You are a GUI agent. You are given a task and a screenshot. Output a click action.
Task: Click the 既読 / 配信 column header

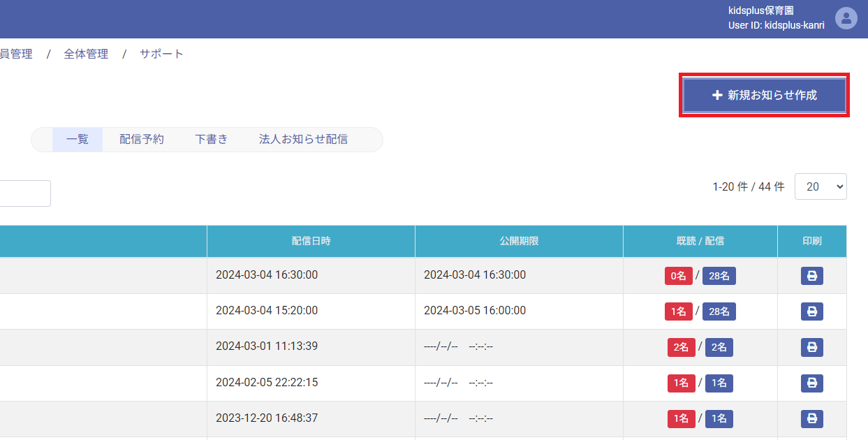coord(700,241)
